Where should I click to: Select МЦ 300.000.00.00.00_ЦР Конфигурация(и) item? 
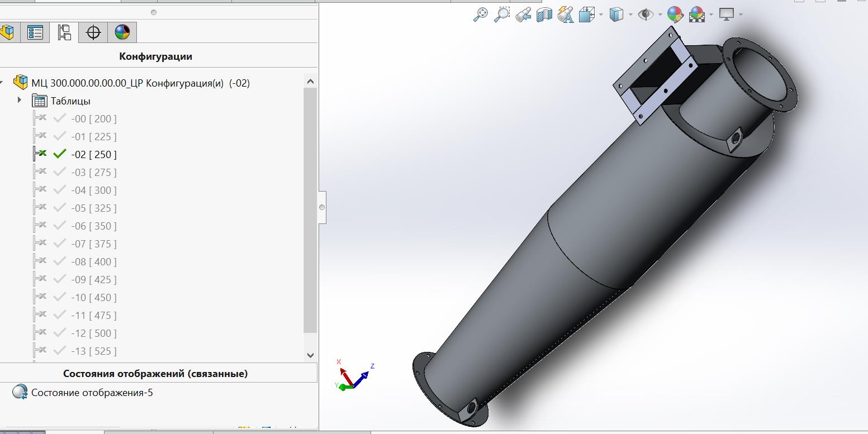(x=140, y=83)
